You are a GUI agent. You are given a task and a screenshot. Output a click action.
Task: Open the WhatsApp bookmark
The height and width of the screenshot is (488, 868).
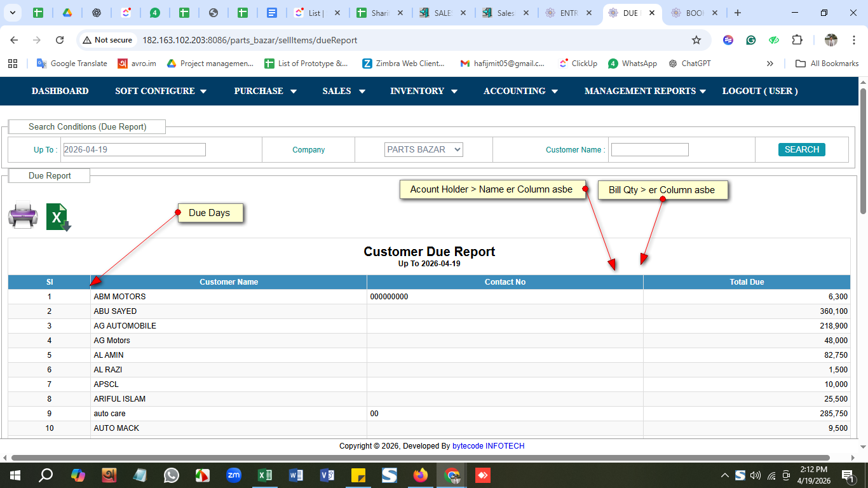pyautogui.click(x=632, y=64)
